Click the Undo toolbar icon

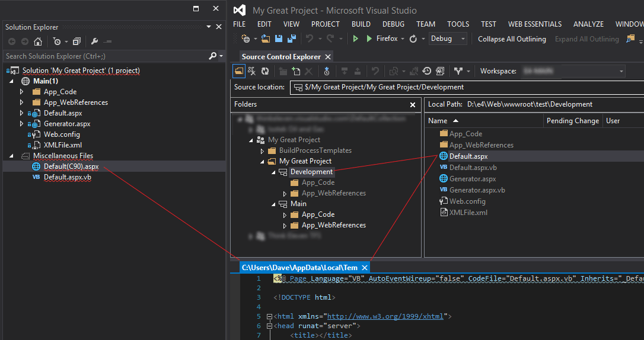310,39
